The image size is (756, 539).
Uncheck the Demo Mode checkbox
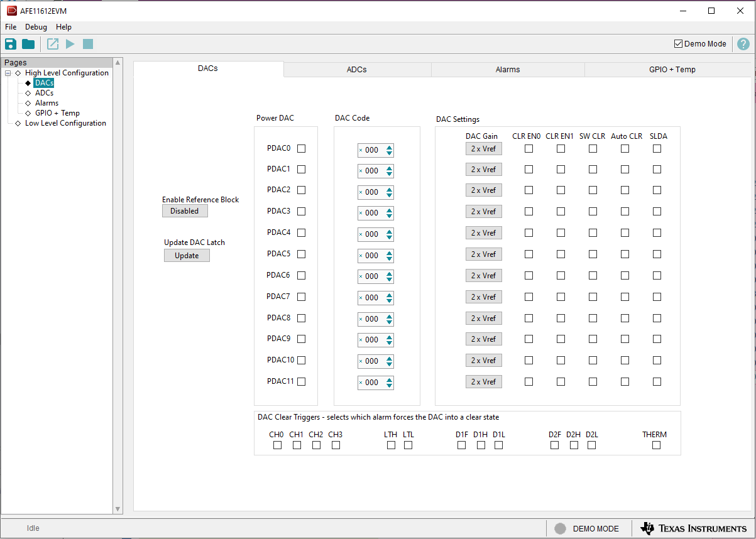click(678, 43)
